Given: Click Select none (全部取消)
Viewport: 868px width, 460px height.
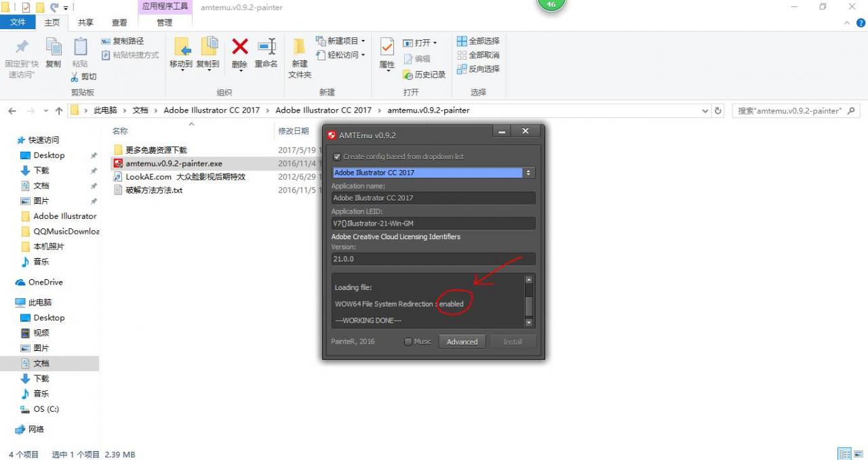Looking at the screenshot, I should [478, 55].
